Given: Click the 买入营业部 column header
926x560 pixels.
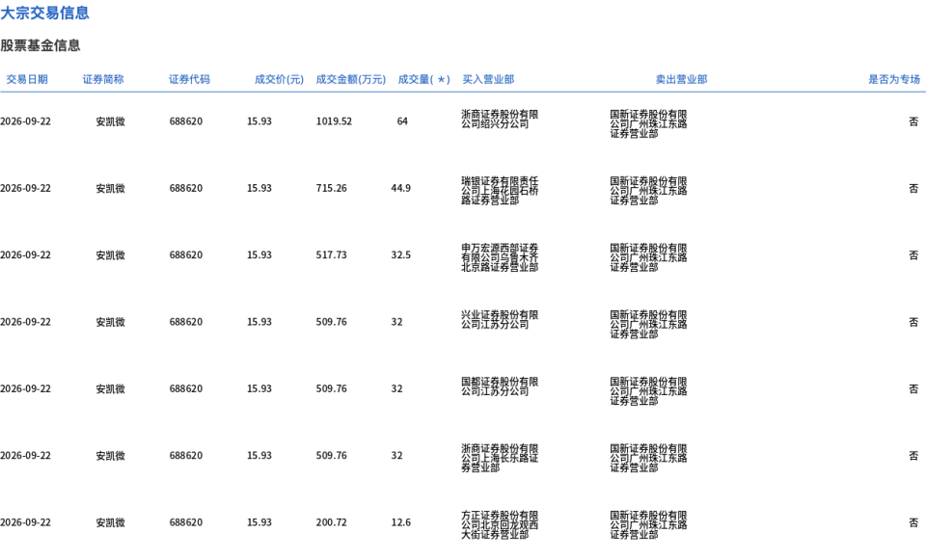Looking at the screenshot, I should coord(488,79).
